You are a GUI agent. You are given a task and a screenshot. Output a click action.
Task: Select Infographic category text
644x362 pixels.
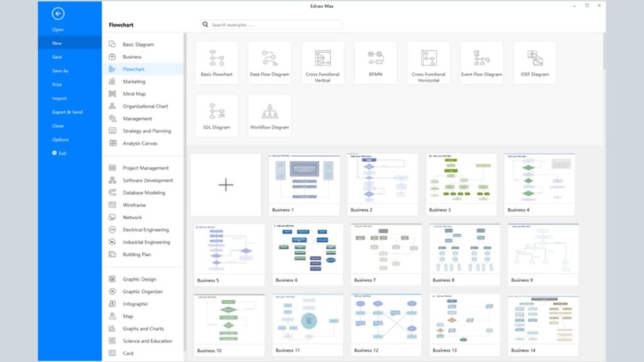pyautogui.click(x=135, y=304)
